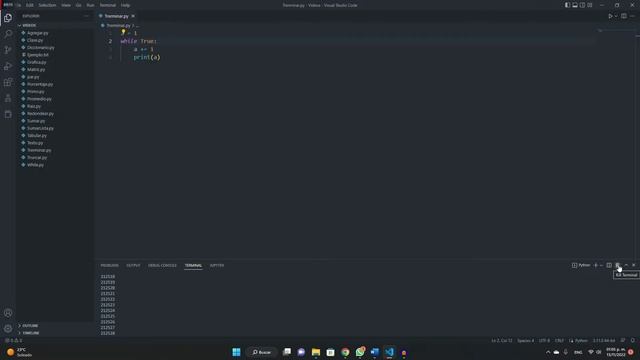Open the Help menu
The width and height of the screenshot is (640, 360).
[x=125, y=5]
